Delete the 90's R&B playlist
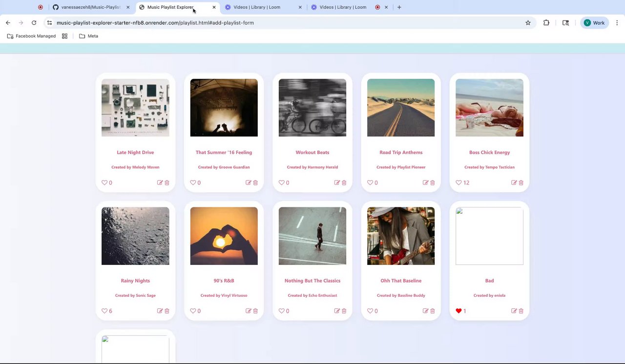 coord(255,311)
